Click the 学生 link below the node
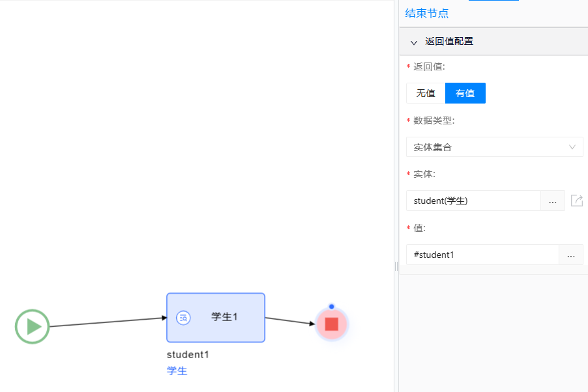 point(177,371)
